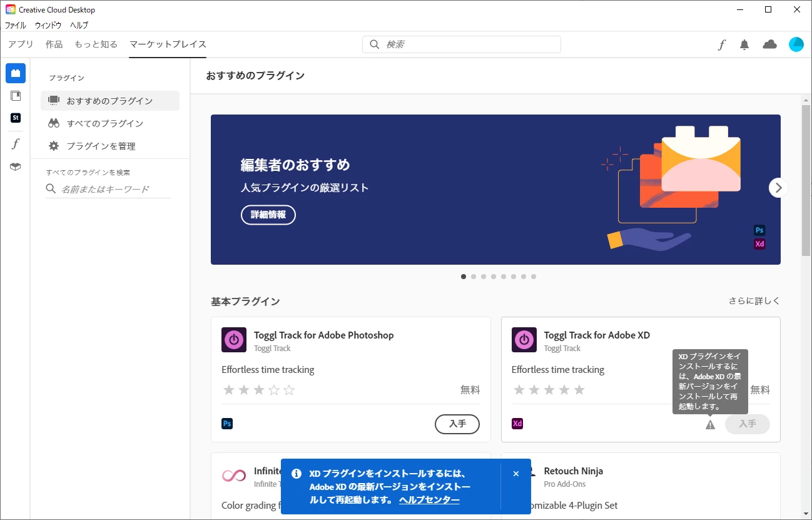Click the Ps badge on Toggl card
Image resolution: width=812 pixels, height=520 pixels.
click(227, 424)
